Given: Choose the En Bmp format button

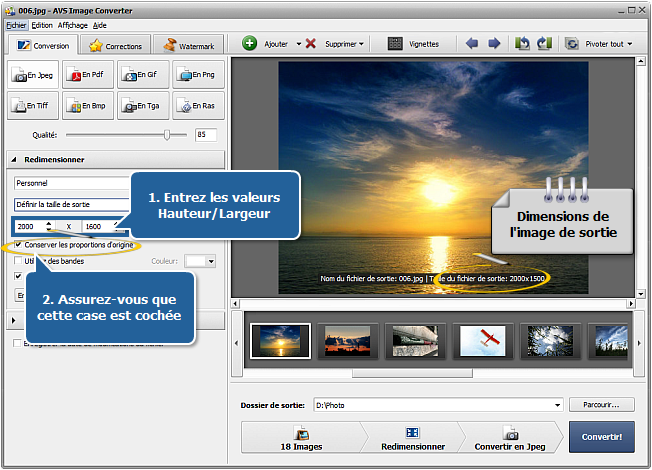Looking at the screenshot, I should point(89,104).
